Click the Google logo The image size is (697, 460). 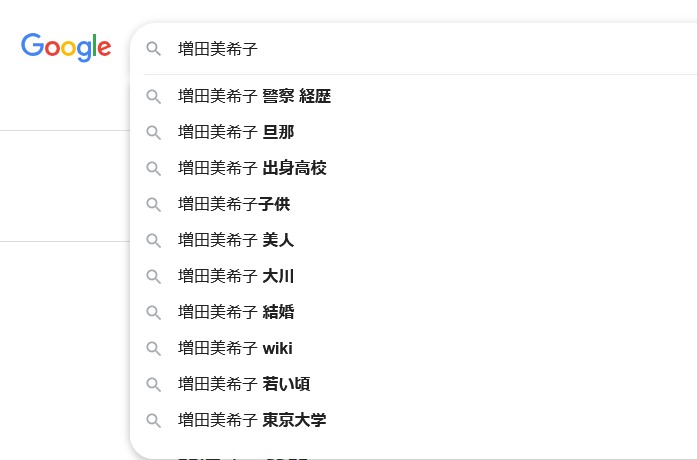point(66,47)
